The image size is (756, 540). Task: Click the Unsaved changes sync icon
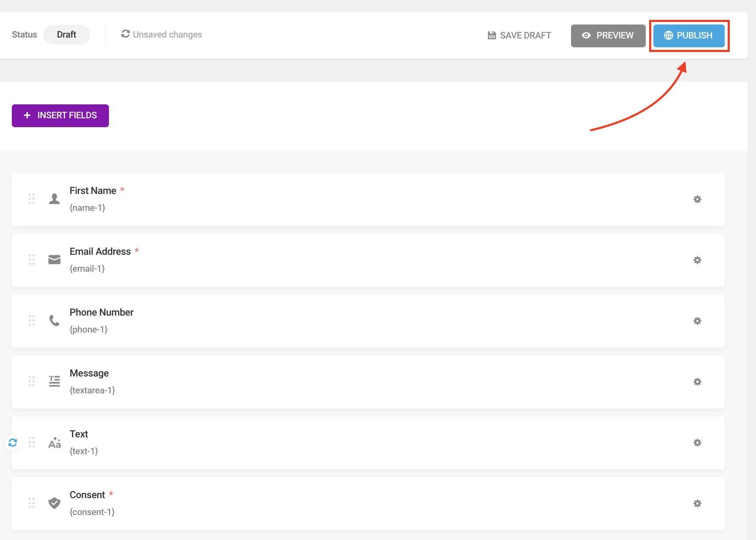(125, 34)
